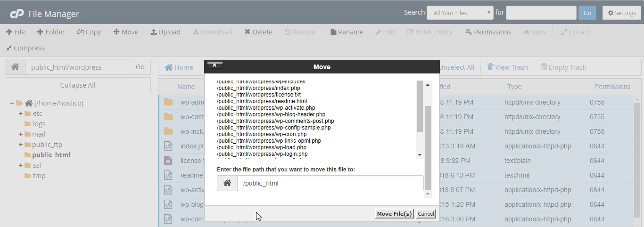Click the Upload toolbar icon
644x227 pixels.
165,32
